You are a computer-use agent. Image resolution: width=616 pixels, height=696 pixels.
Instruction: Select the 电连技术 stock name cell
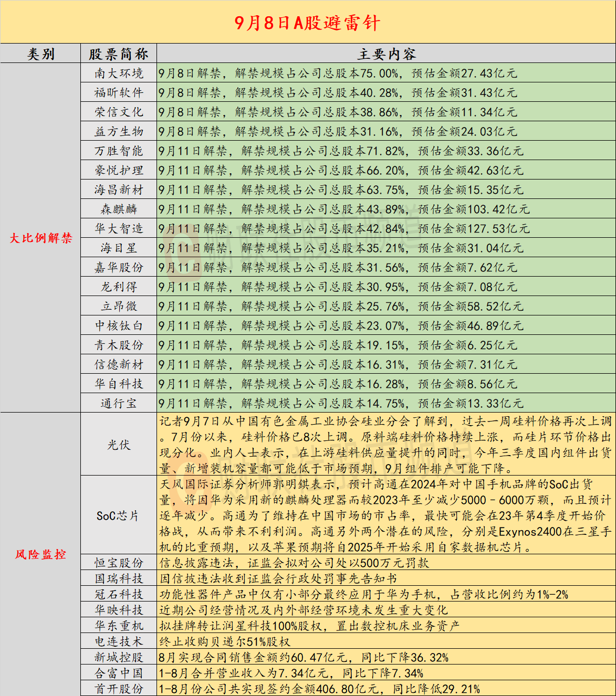[x=119, y=642]
